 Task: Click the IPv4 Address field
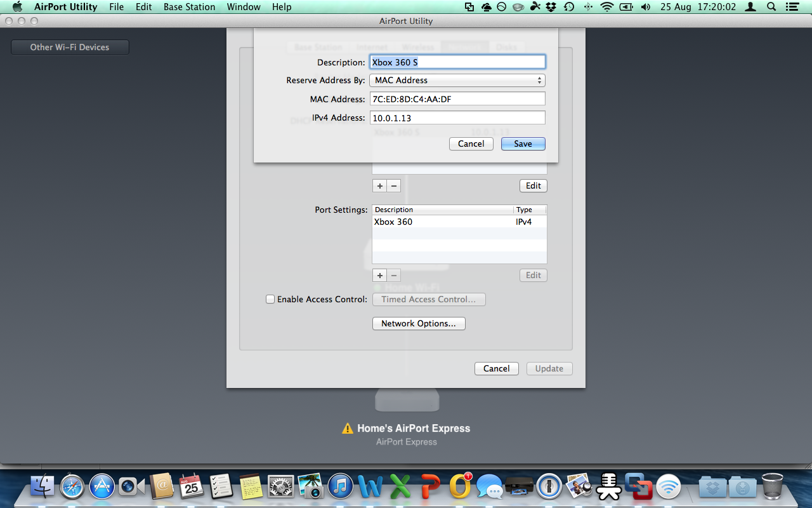(x=457, y=117)
